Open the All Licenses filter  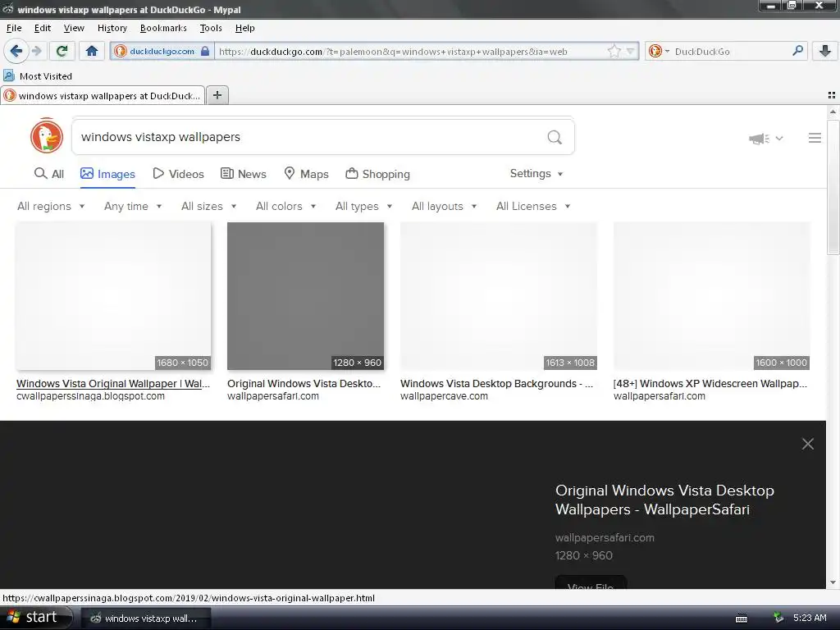pos(533,206)
